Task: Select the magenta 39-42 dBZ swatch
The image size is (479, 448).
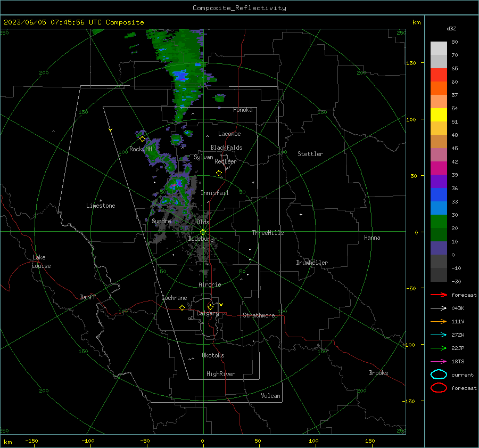Action: point(439,168)
